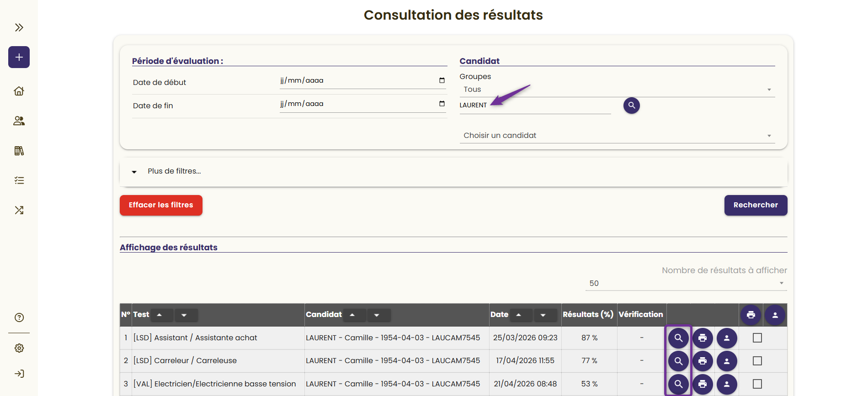Open the candidates people icon in sidebar
Viewport: 868px width, 396px height.
19,121
